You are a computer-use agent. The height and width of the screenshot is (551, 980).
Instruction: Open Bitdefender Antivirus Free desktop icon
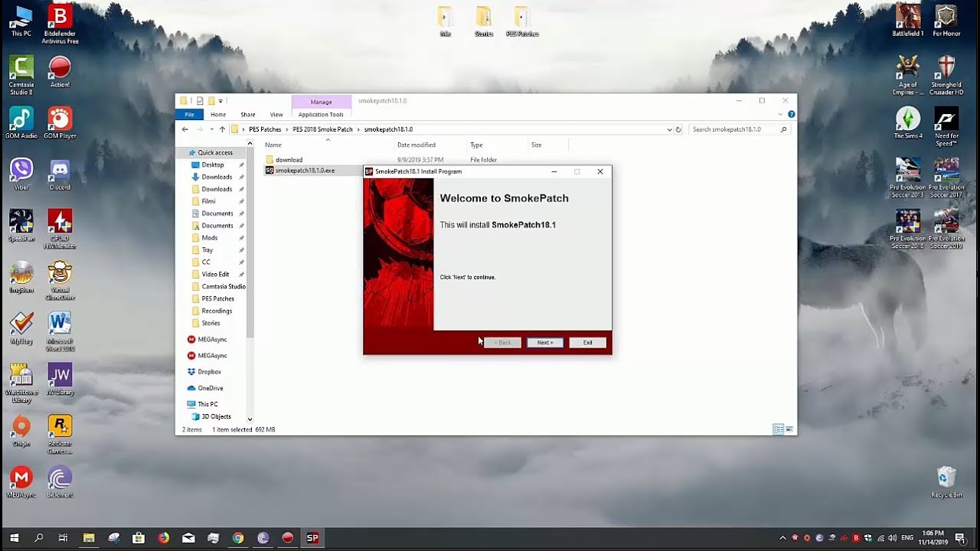coord(60,24)
